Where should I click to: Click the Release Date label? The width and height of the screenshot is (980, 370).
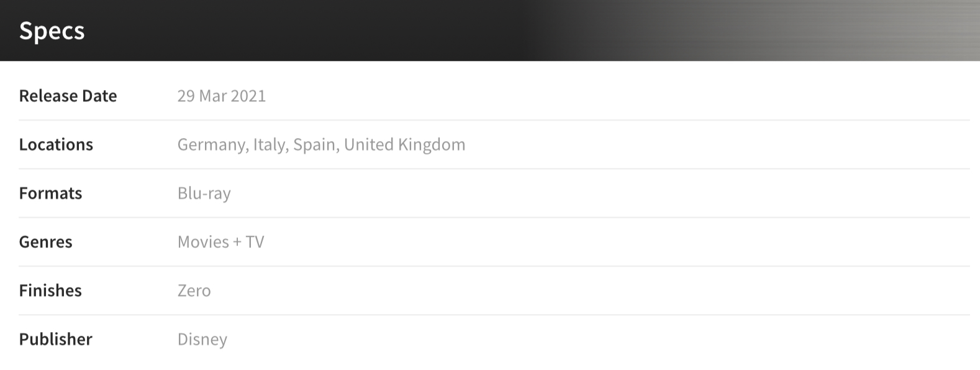68,96
